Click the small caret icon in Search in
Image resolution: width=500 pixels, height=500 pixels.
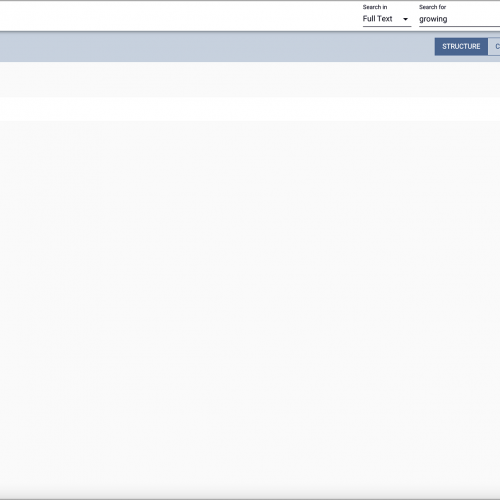pos(405,19)
